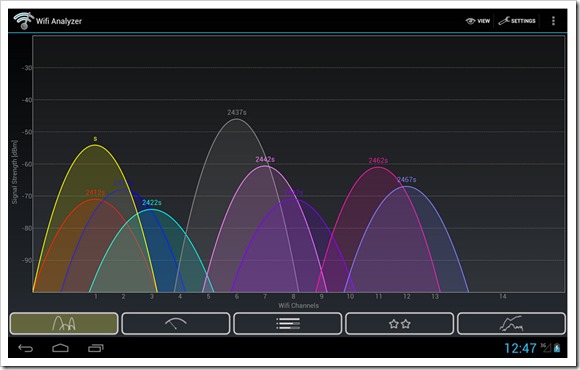
Task: Tap channel 14 on the axis
Action: pos(502,296)
